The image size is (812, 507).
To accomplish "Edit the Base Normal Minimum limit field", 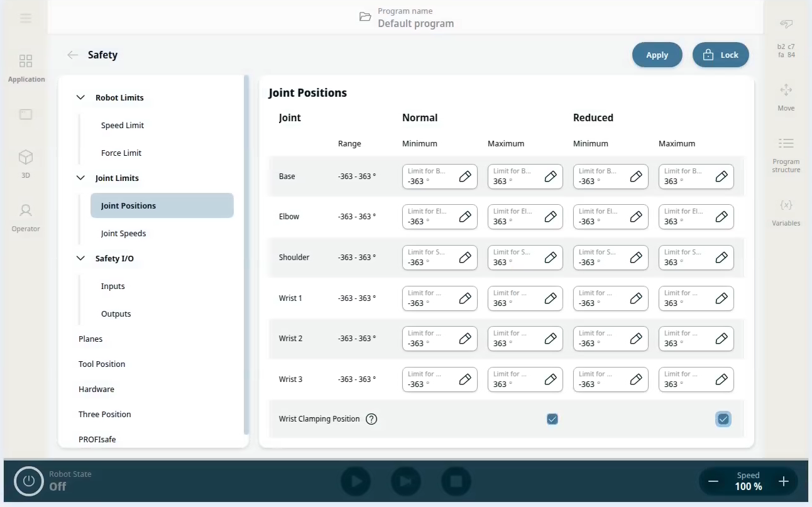I will (x=464, y=177).
